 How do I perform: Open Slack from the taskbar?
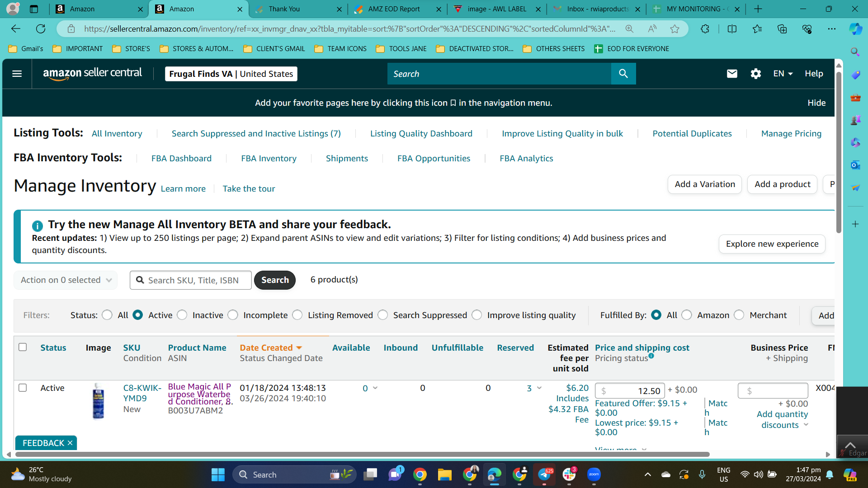point(569,474)
